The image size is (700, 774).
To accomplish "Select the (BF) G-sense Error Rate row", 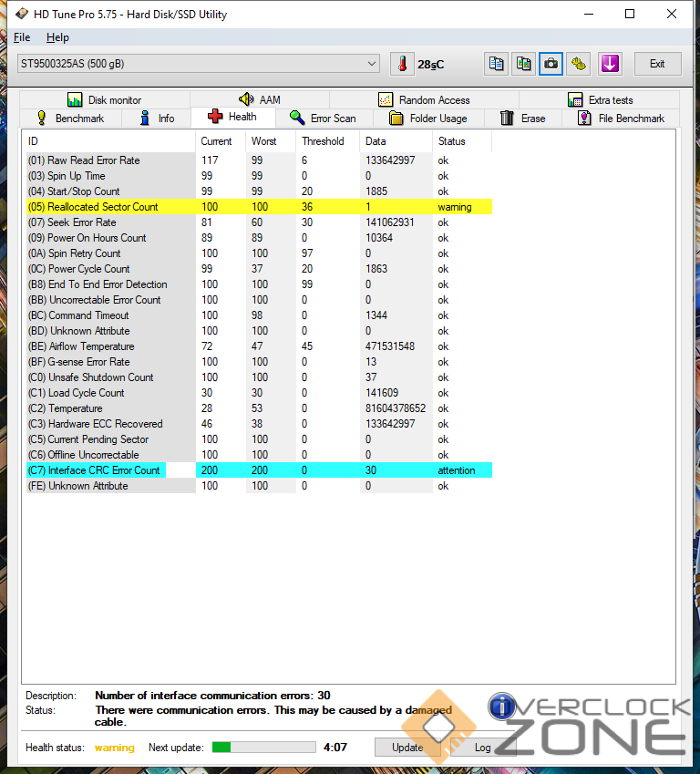I will (259, 362).
